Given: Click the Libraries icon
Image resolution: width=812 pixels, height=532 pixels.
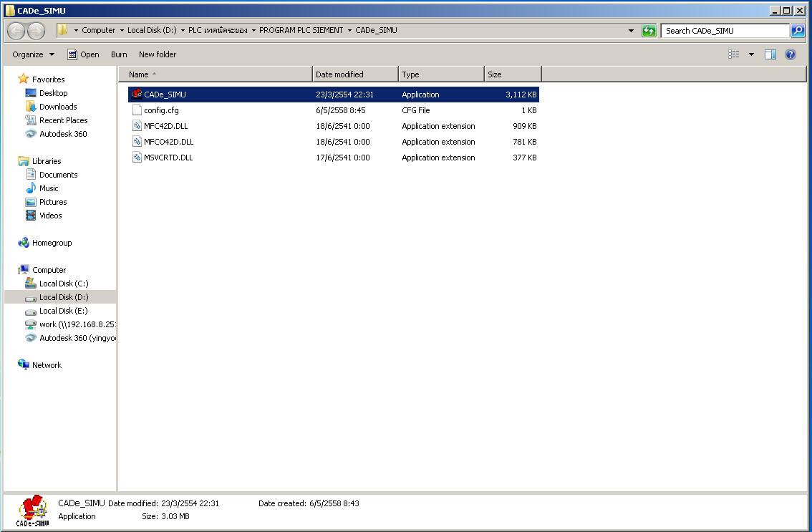Looking at the screenshot, I should 24,160.
